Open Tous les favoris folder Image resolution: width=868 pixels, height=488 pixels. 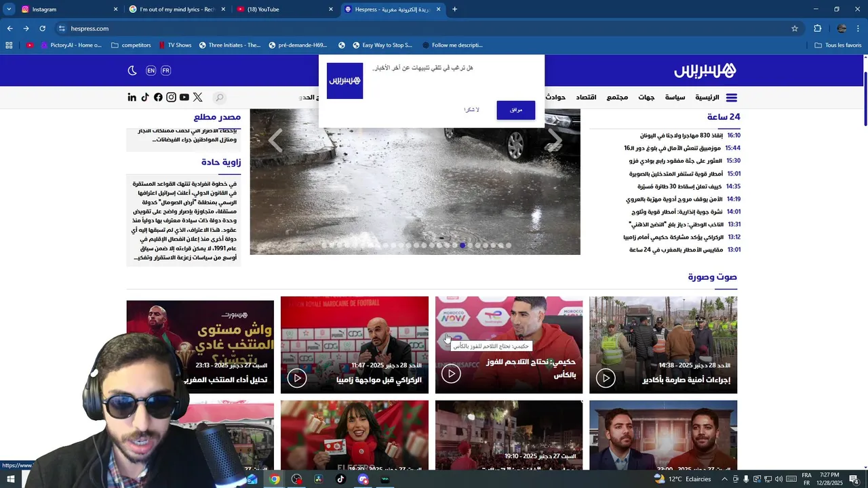pos(837,45)
